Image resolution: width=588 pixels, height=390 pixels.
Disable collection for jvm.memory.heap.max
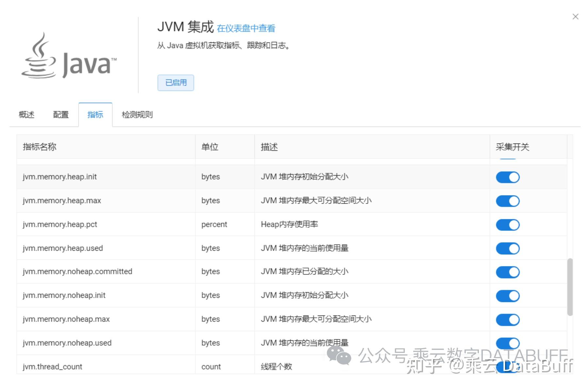[507, 201]
